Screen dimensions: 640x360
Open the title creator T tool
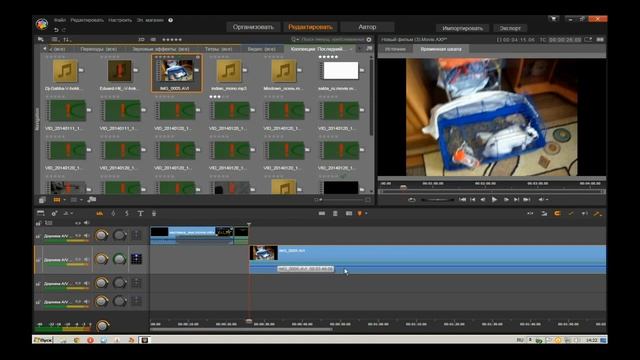click(x=140, y=213)
